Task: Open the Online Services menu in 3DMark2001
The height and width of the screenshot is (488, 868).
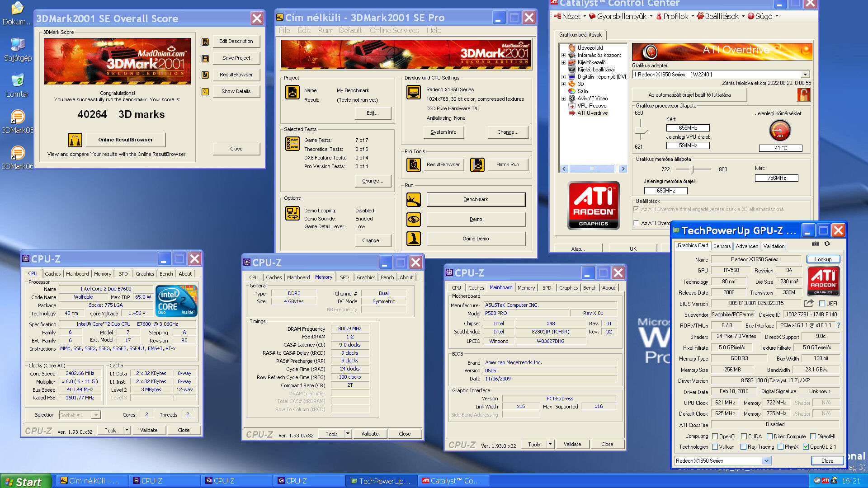Action: coord(394,31)
